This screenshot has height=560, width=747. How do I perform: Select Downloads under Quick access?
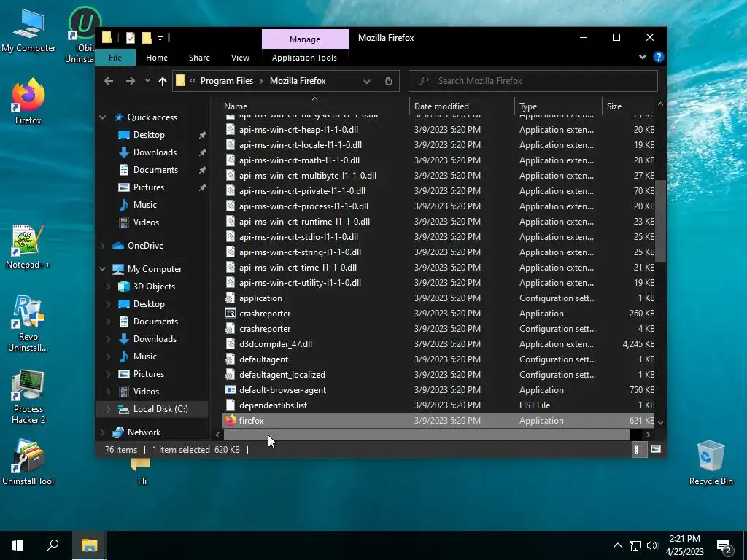[155, 152]
